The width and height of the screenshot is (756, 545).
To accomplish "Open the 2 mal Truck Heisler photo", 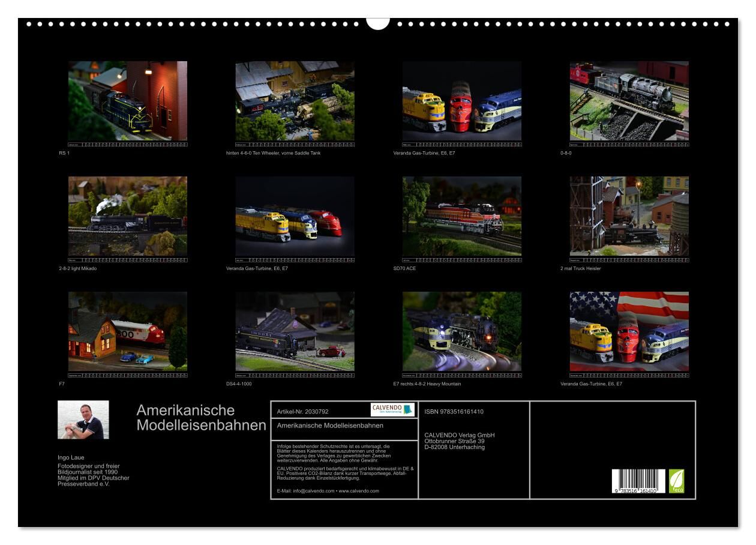I will coord(629,216).
